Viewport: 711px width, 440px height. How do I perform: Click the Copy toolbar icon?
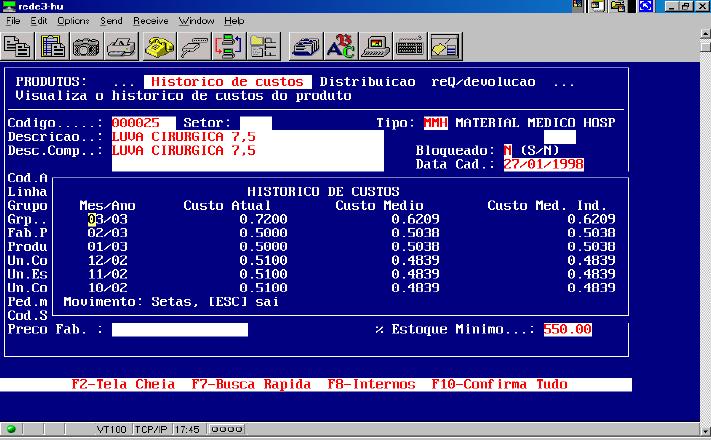click(x=17, y=46)
